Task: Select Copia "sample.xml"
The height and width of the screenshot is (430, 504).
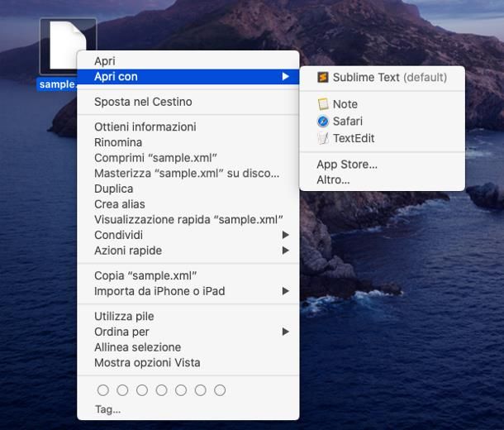Action: coord(188,275)
